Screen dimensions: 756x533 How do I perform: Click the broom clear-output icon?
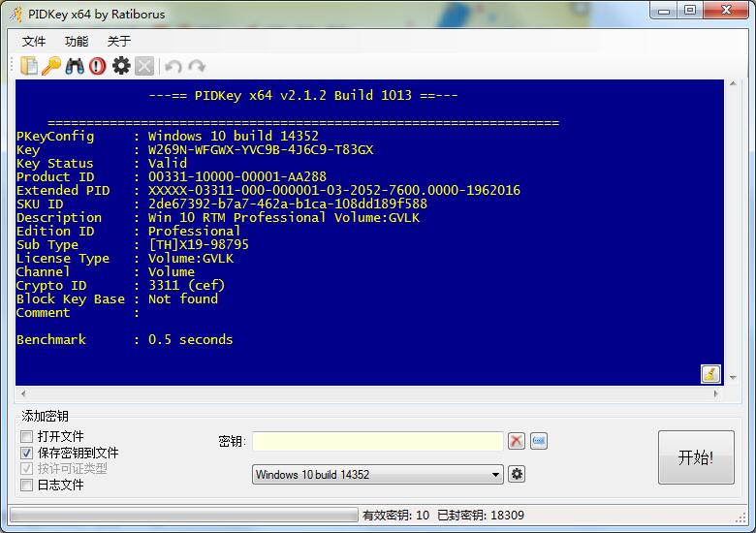pyautogui.click(x=710, y=374)
